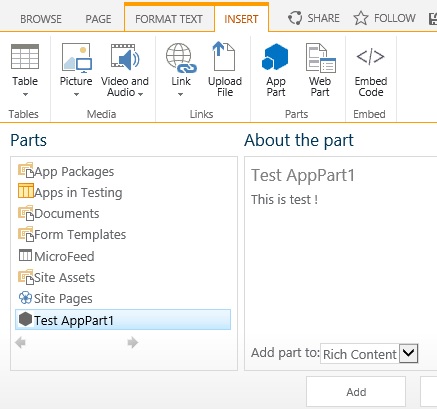Open the Rich Content dropdown

pos(408,353)
